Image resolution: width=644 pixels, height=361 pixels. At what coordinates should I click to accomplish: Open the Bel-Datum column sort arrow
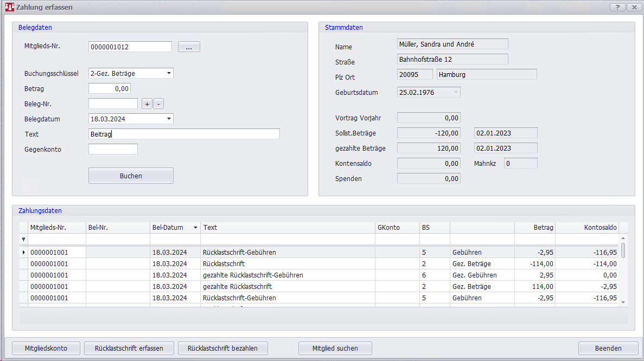pyautogui.click(x=195, y=228)
